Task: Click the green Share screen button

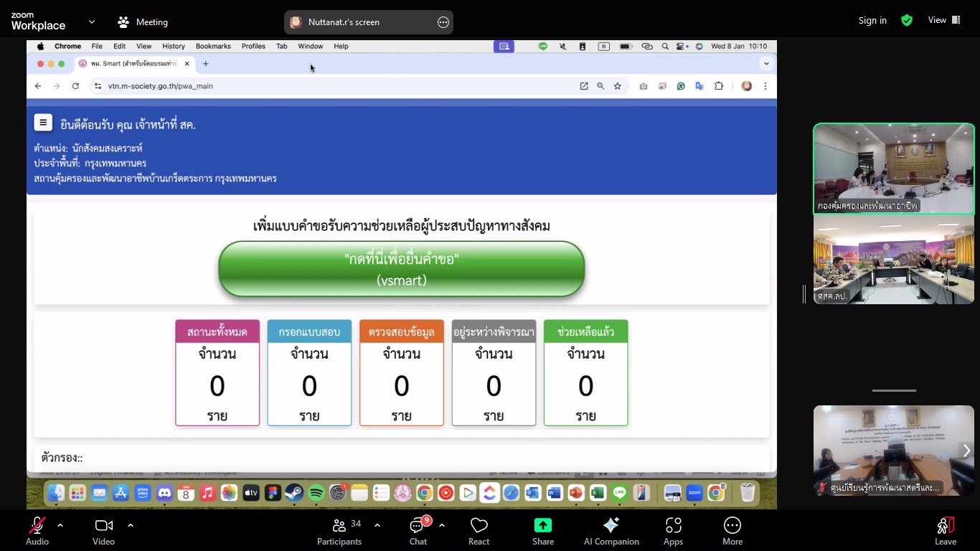Action: coord(543,532)
